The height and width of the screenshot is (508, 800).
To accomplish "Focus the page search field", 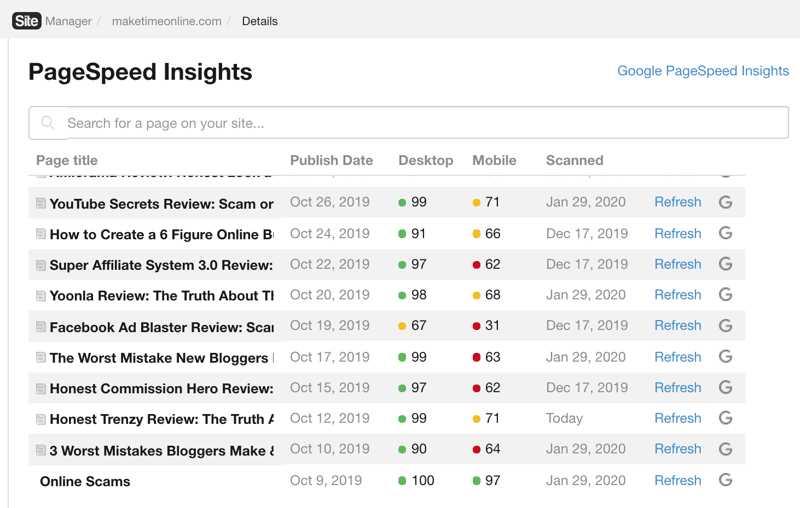I will point(409,122).
